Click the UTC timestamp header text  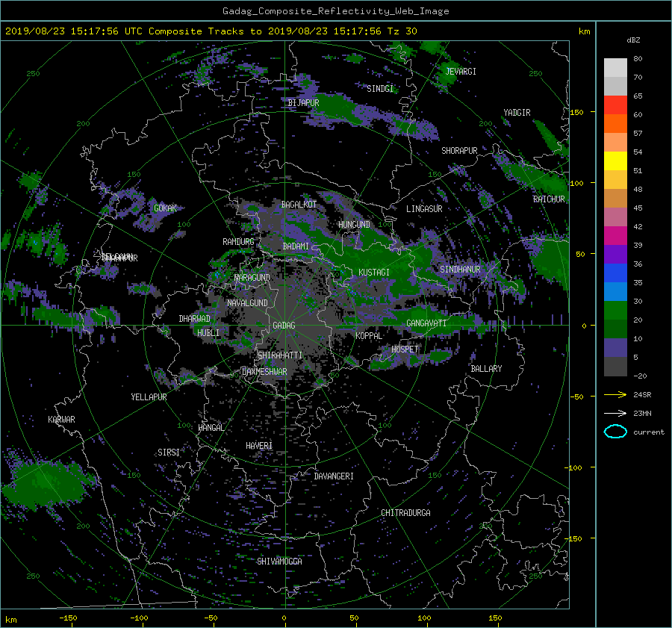pyautogui.click(x=211, y=31)
